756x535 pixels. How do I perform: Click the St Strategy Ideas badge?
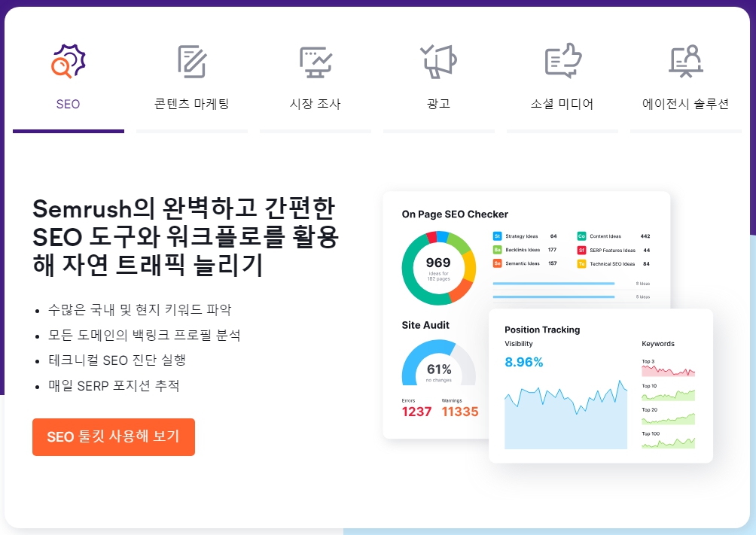(497, 236)
